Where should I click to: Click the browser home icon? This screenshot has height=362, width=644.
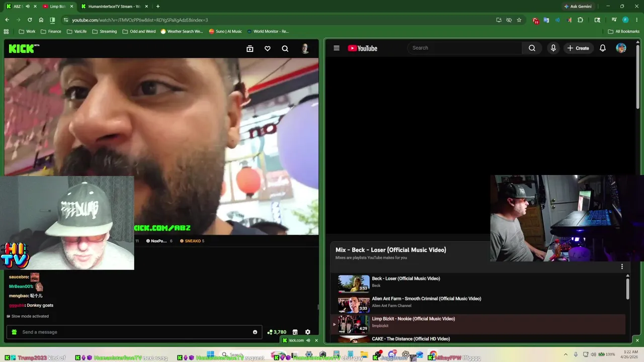[41, 20]
